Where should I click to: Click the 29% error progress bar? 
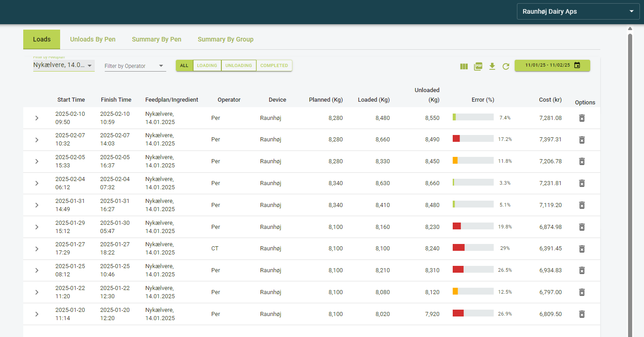pyautogui.click(x=473, y=248)
